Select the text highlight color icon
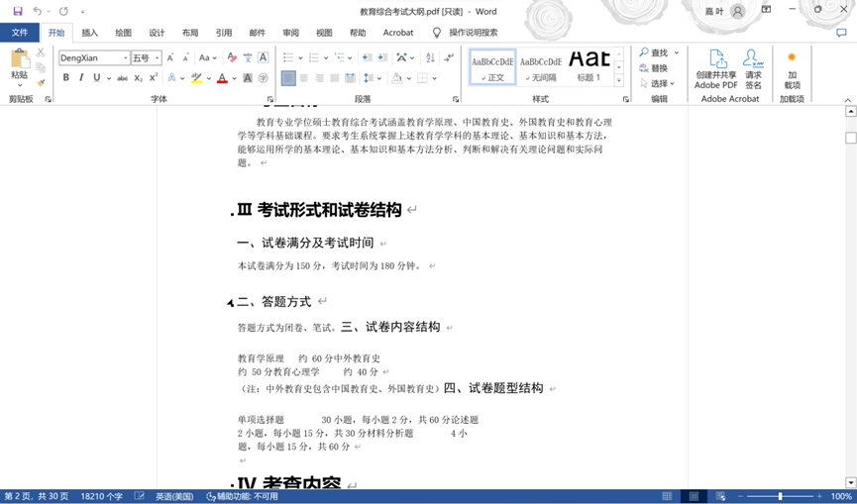This screenshot has width=857, height=504. tap(197, 77)
